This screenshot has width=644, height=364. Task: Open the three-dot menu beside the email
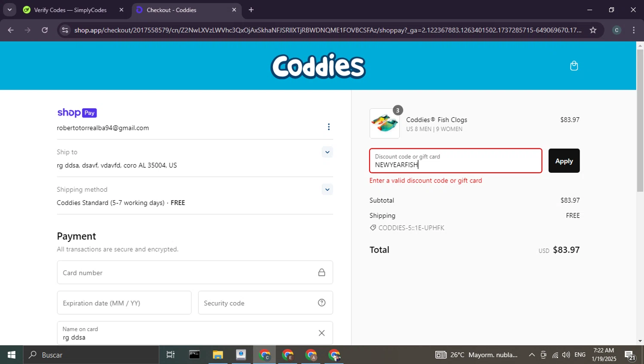[329, 127]
